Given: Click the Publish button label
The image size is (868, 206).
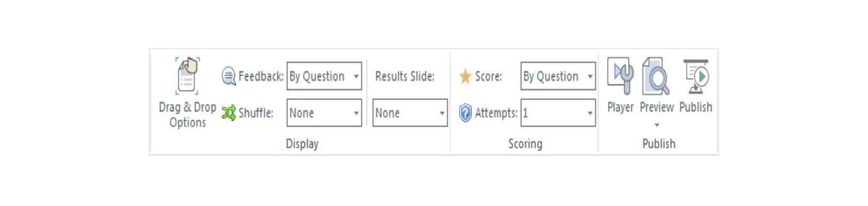Looking at the screenshot, I should point(695,107).
